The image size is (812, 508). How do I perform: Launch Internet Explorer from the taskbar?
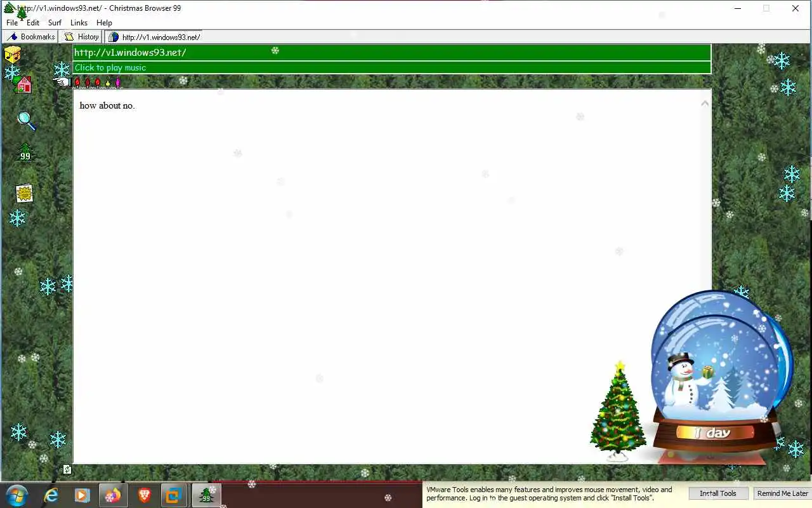coord(51,495)
